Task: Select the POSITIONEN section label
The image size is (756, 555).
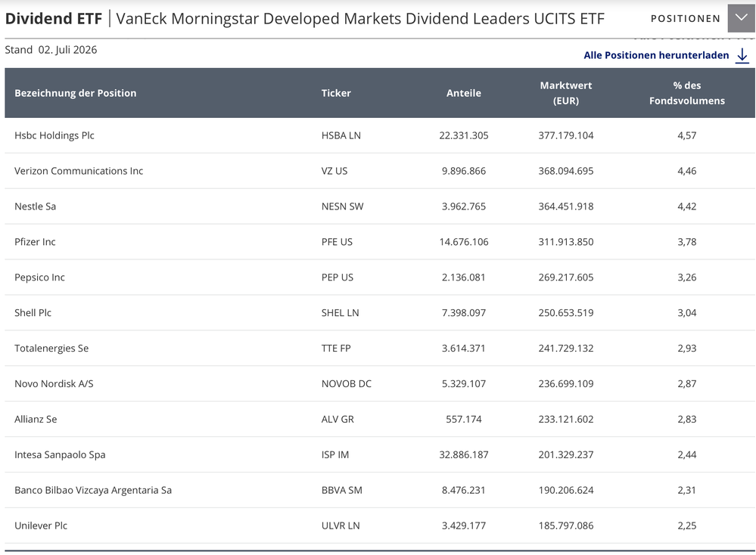Action: pyautogui.click(x=685, y=19)
